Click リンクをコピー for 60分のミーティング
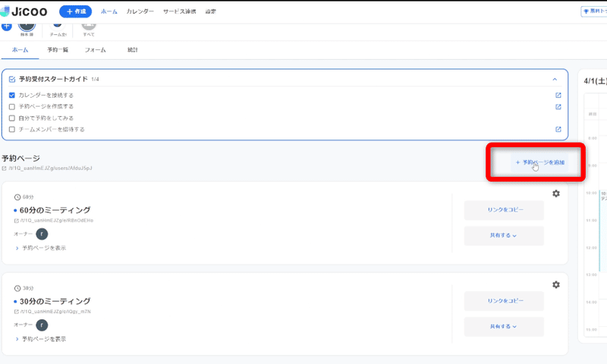Image resolution: width=607 pixels, height=364 pixels. point(504,210)
